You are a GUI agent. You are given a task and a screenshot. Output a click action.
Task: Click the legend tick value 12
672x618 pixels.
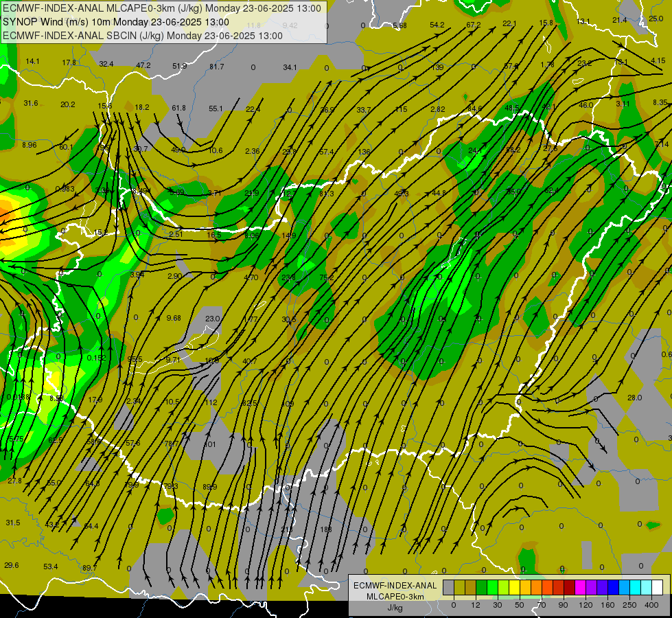coord(476,605)
